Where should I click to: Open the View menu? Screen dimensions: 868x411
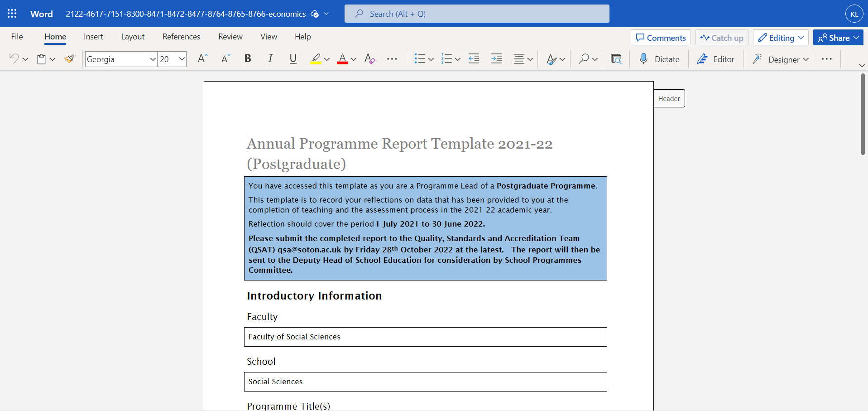pos(269,37)
